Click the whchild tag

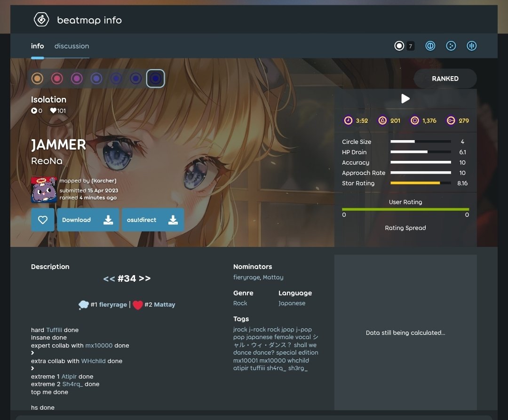(298, 360)
